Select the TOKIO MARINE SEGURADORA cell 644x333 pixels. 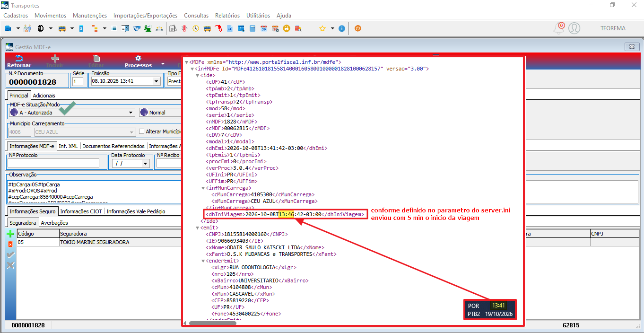click(x=120, y=242)
